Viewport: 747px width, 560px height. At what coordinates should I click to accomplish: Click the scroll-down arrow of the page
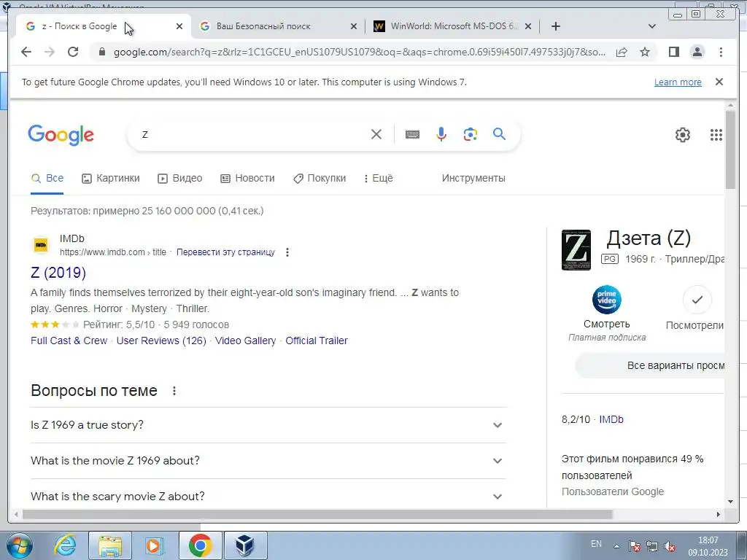click(x=730, y=502)
